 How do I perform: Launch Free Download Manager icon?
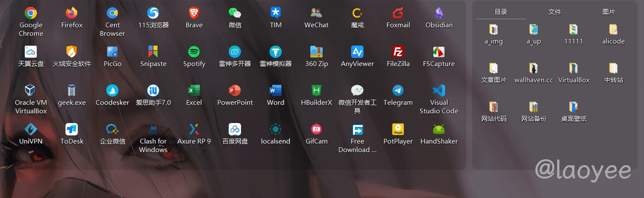357,129
